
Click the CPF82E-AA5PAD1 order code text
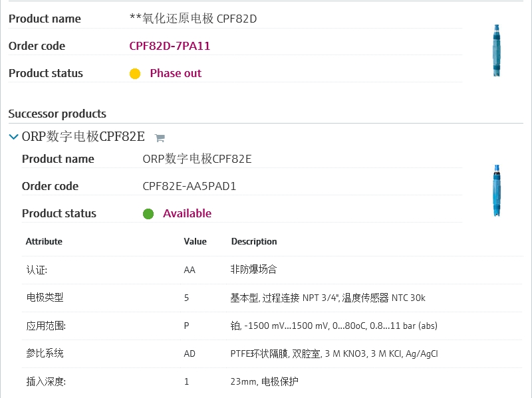coord(190,186)
